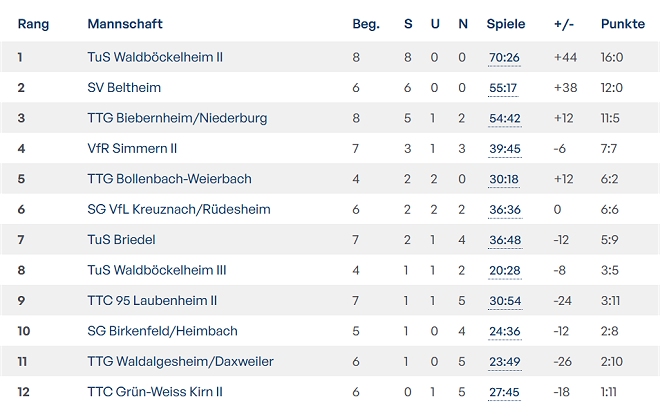
Task: Open TuS Briedel team page
Action: 121,240
